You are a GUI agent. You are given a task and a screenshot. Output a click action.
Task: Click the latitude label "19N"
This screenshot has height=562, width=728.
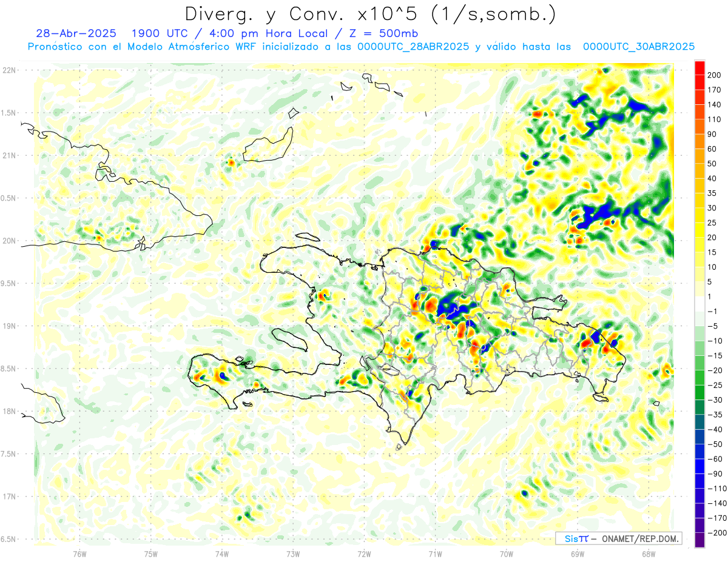click(x=8, y=326)
